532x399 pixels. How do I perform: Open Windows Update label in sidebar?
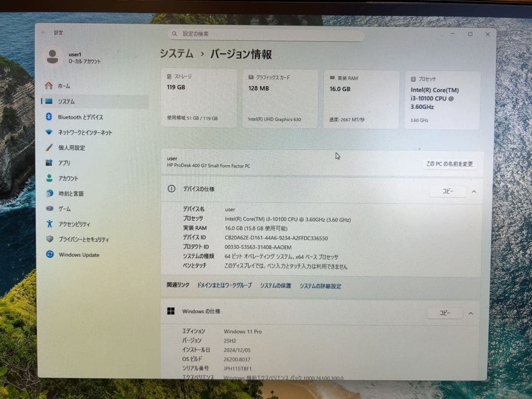(79, 255)
